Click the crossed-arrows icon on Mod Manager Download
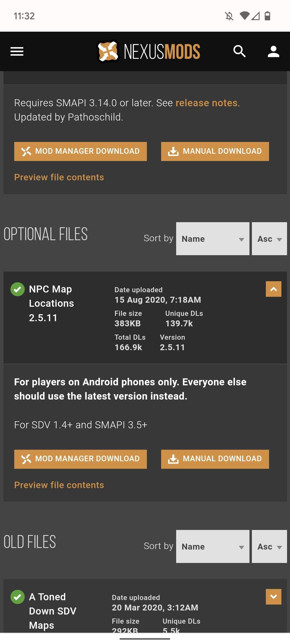This screenshot has height=644, width=290. (26, 151)
